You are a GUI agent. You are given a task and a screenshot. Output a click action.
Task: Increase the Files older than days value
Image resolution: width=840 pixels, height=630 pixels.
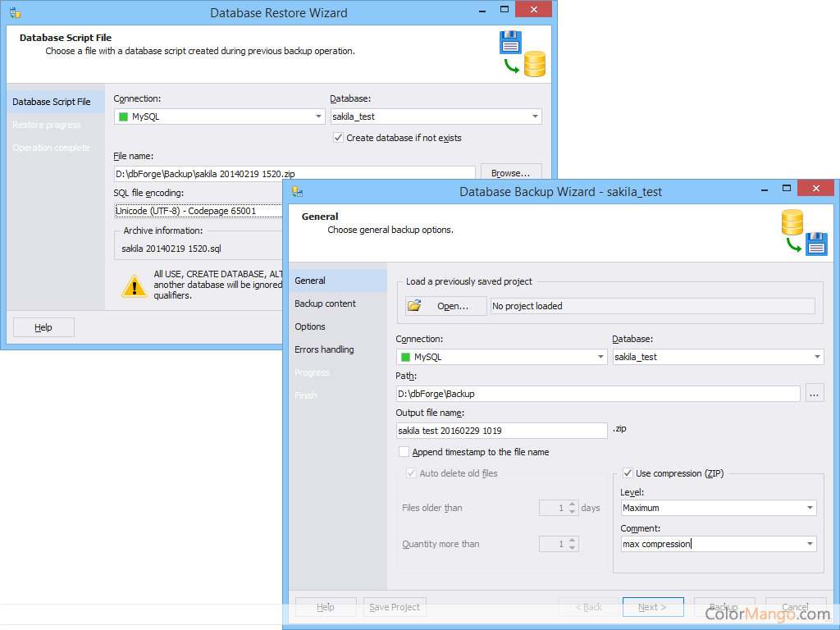click(572, 504)
